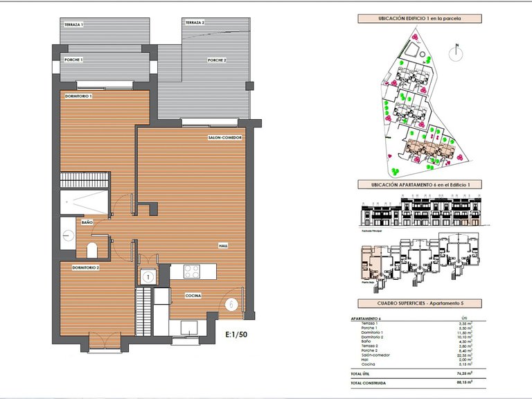
Task: Click the 'UBICACIÓN APARTAMENTO 6' header bar
Action: [x=420, y=185]
